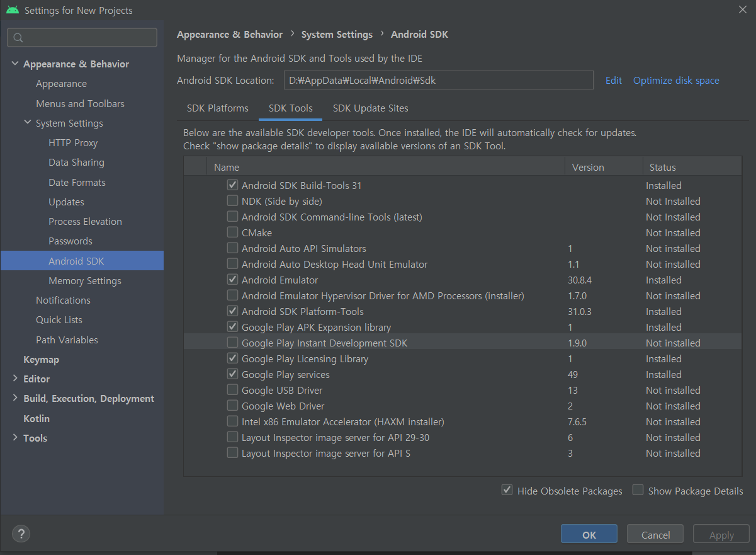756x555 pixels.
Task: Click the Android Studio logo in title bar
Action: pos(12,10)
